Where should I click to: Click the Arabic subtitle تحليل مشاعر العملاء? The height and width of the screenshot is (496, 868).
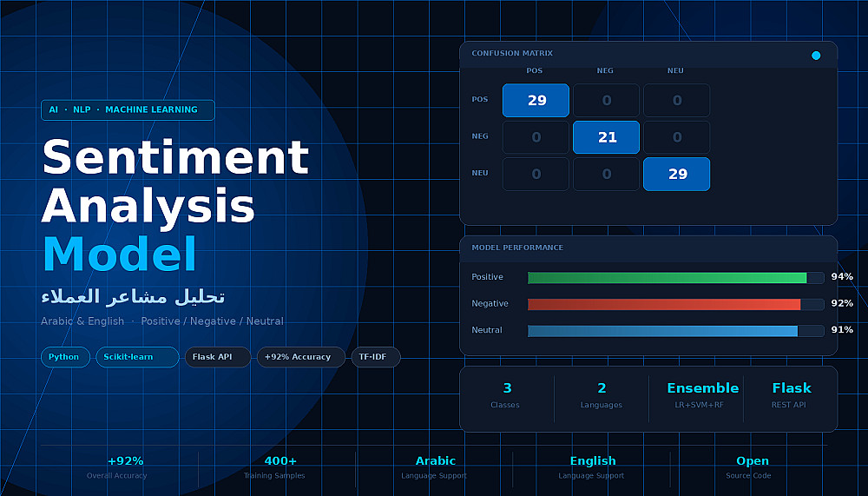(133, 296)
